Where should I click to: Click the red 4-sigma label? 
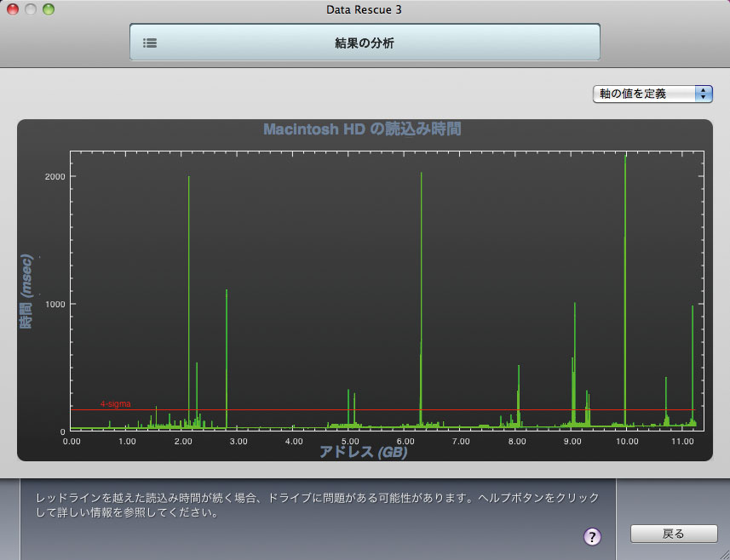click(116, 403)
